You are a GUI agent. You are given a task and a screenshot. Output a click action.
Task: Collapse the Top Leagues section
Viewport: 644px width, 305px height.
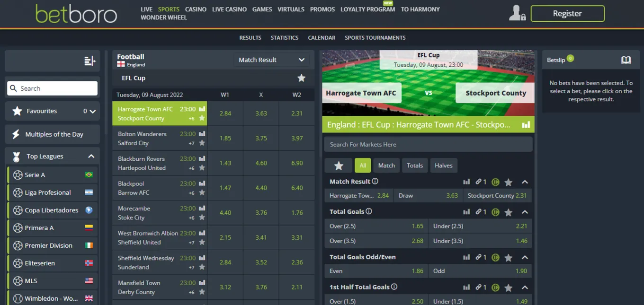click(x=91, y=157)
